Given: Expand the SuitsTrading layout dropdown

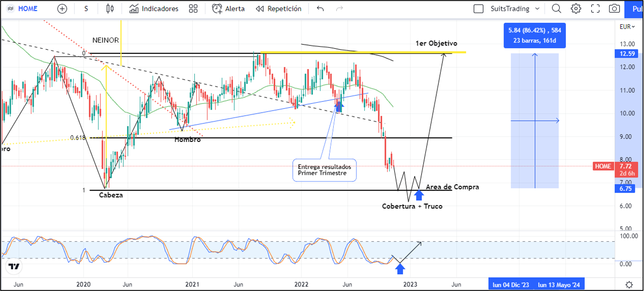Looking at the screenshot, I should pyautogui.click(x=537, y=9).
